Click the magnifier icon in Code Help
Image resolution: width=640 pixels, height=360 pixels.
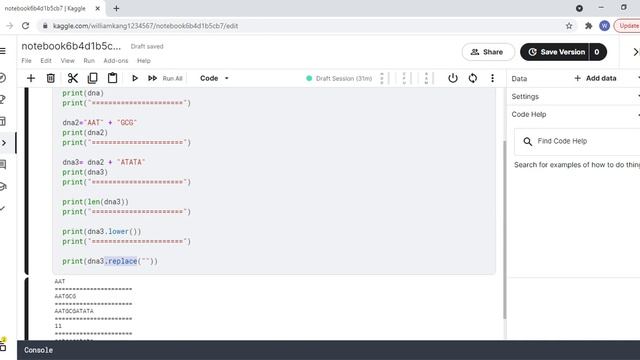(x=527, y=141)
